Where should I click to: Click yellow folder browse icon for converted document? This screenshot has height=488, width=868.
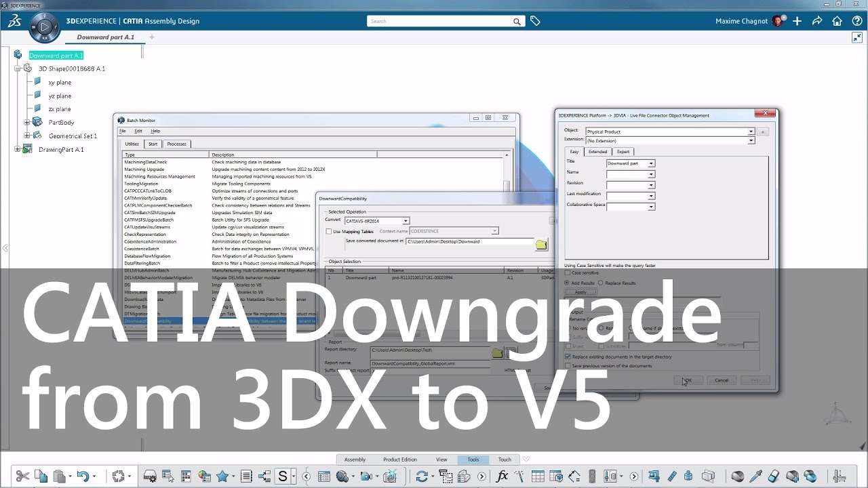(541, 245)
